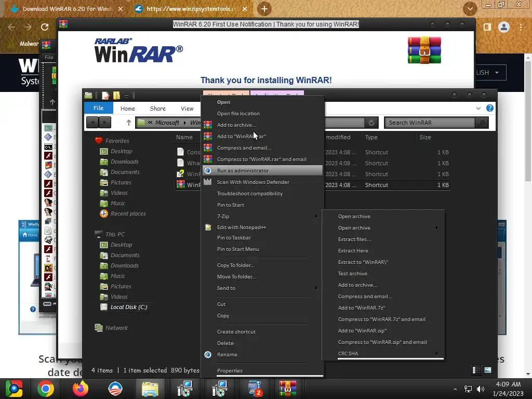Sort files by the Size column header
532x399 pixels.
[x=425, y=137]
